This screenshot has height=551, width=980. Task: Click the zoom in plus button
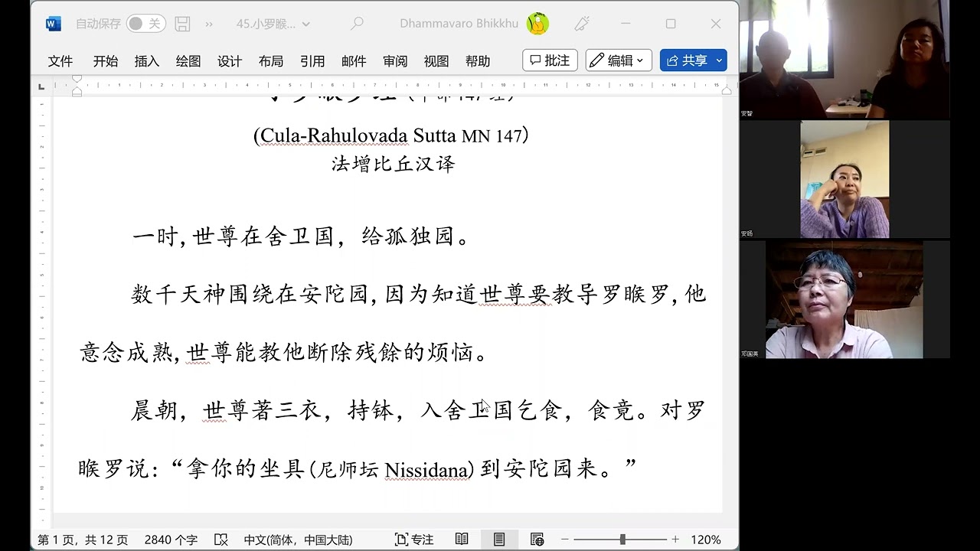pos(675,540)
